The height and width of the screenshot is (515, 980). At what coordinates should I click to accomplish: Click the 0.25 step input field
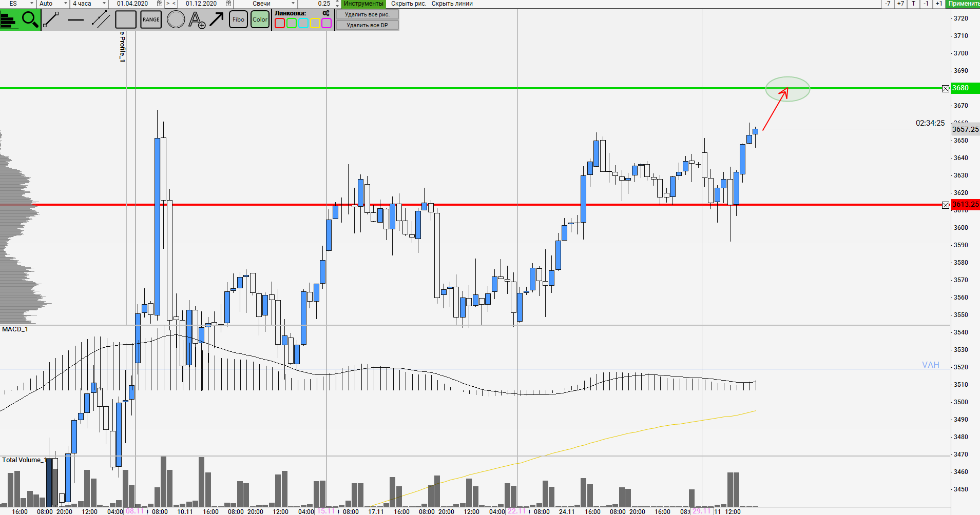(317, 4)
